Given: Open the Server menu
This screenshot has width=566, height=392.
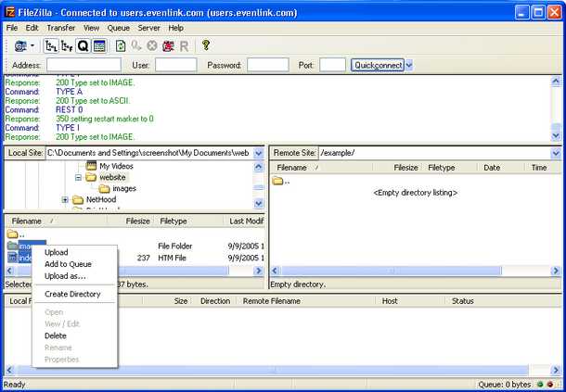Looking at the screenshot, I should (148, 28).
